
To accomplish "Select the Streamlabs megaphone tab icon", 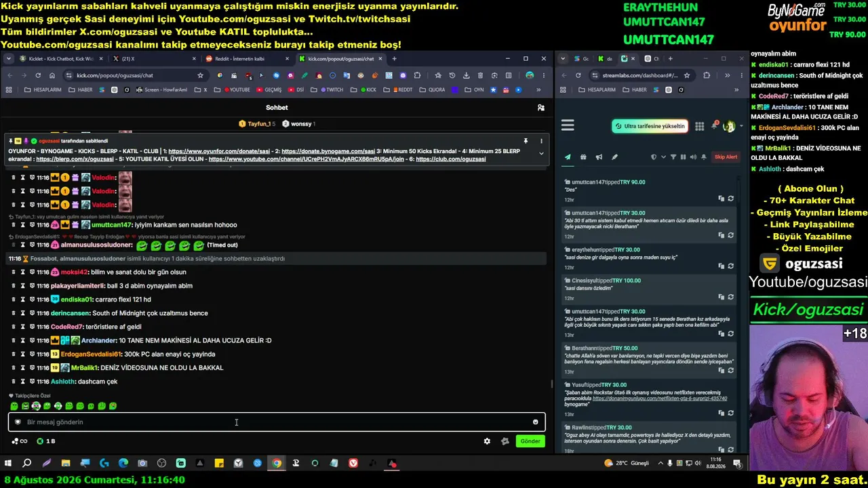I will click(x=599, y=157).
